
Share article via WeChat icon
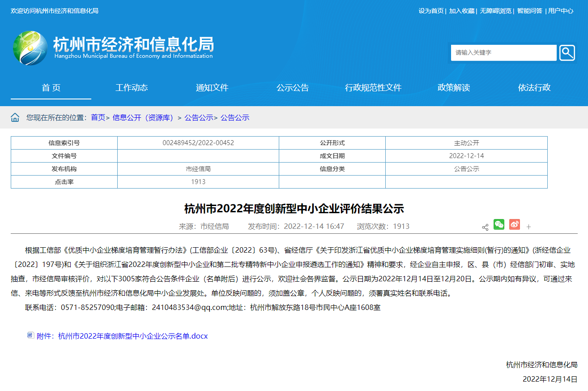pyautogui.click(x=499, y=225)
